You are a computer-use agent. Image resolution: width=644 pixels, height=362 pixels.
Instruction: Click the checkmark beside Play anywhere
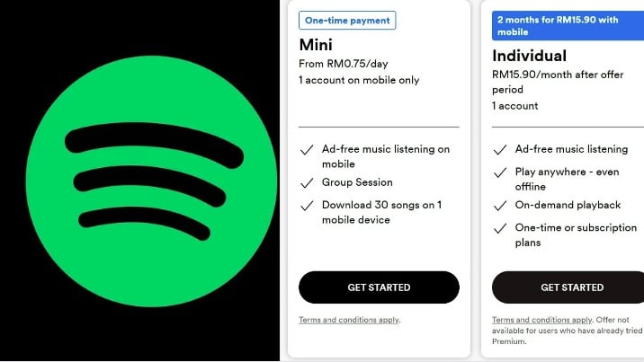pos(499,172)
